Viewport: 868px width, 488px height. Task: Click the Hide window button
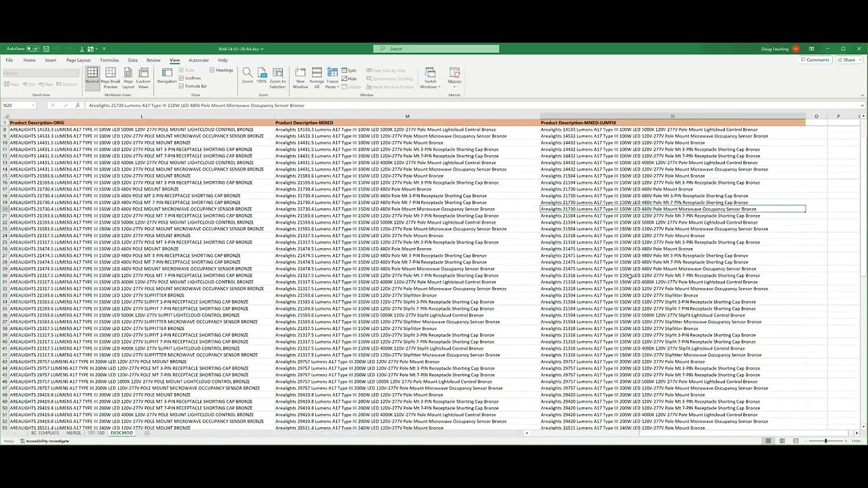[x=349, y=79]
